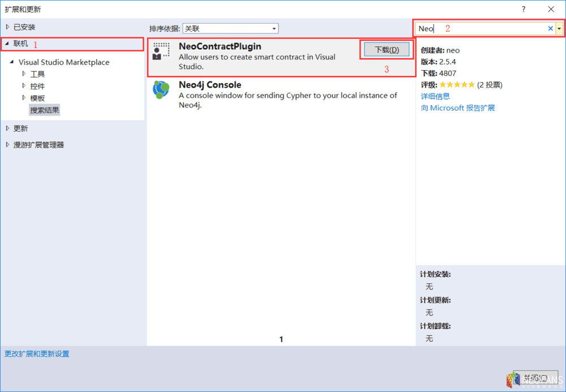The height and width of the screenshot is (392, 566).
Task: Clear the search box with the X
Action: (550, 28)
